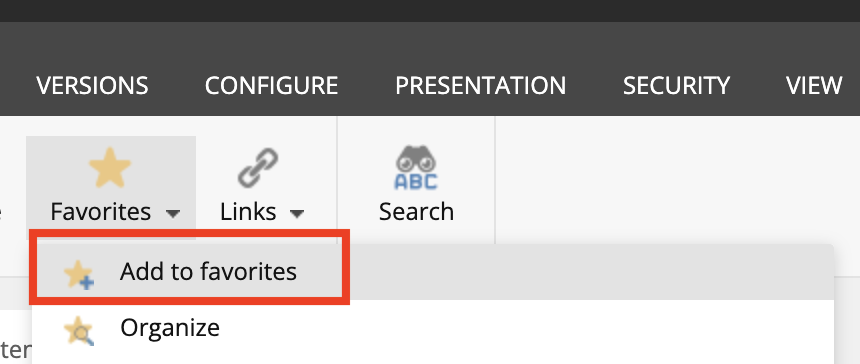Image resolution: width=860 pixels, height=364 pixels.
Task: Click the Links text label
Action: pyautogui.click(x=248, y=212)
